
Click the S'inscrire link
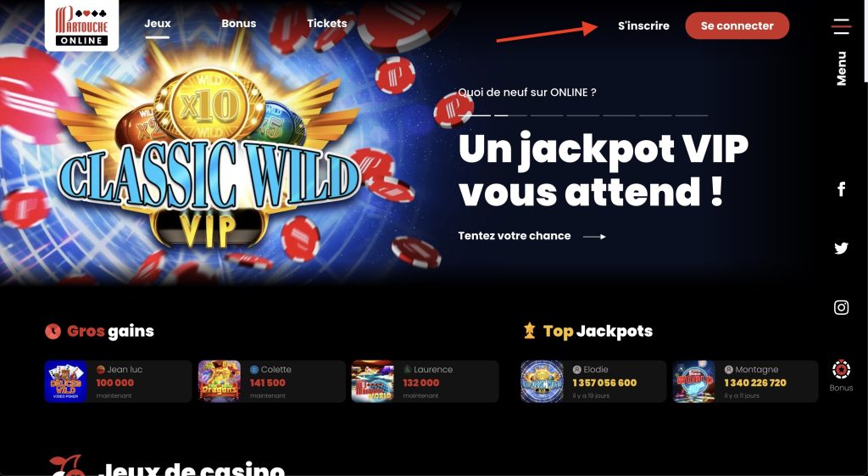coord(644,26)
